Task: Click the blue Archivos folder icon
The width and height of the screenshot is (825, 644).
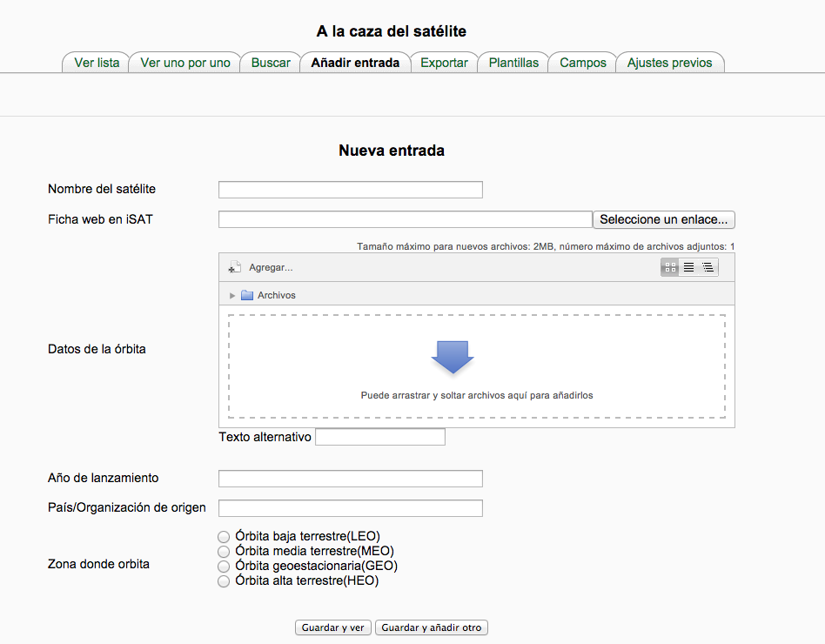Action: point(247,295)
